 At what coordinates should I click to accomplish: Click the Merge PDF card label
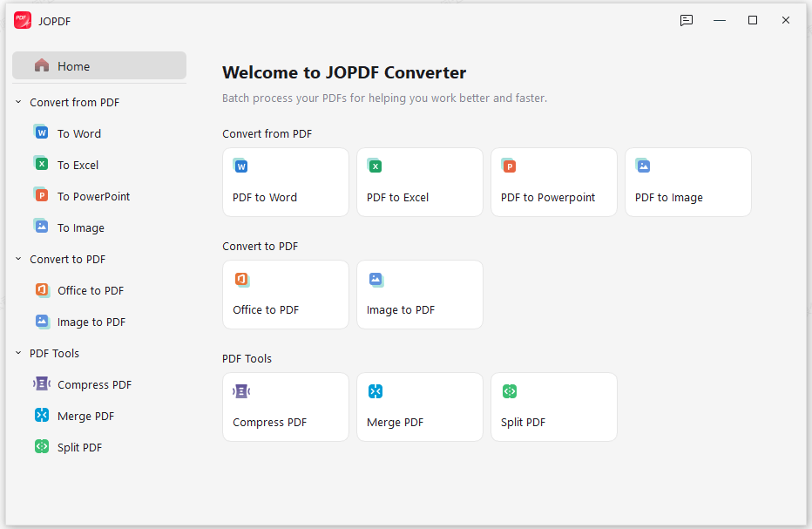pyautogui.click(x=396, y=423)
